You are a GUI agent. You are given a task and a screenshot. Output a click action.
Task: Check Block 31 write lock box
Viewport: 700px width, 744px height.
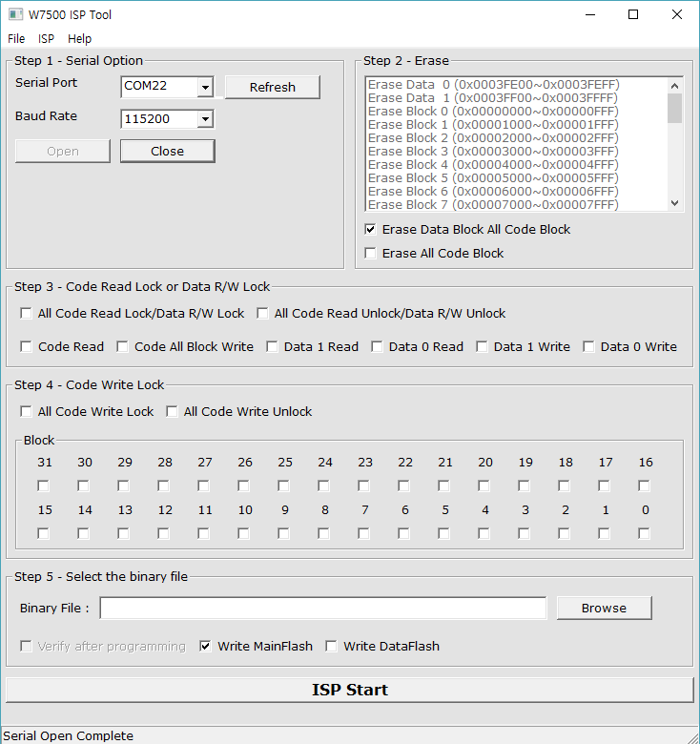pos(43,486)
